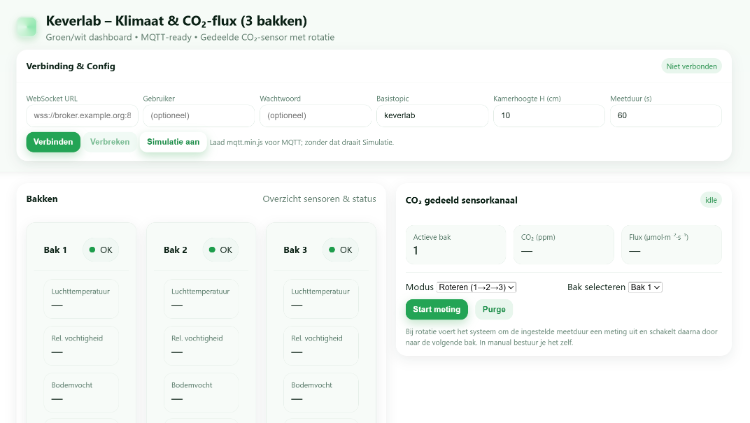Select the Wachtwoord input field

click(315, 116)
